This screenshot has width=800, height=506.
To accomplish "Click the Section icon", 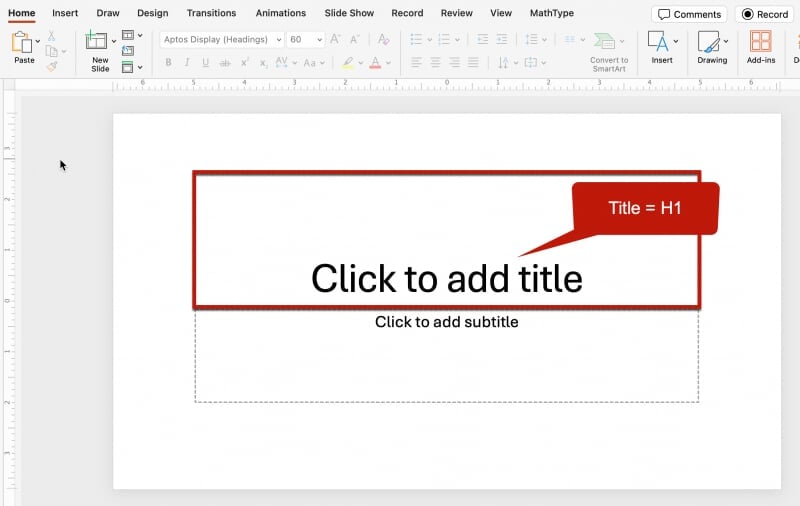I will [x=128, y=67].
